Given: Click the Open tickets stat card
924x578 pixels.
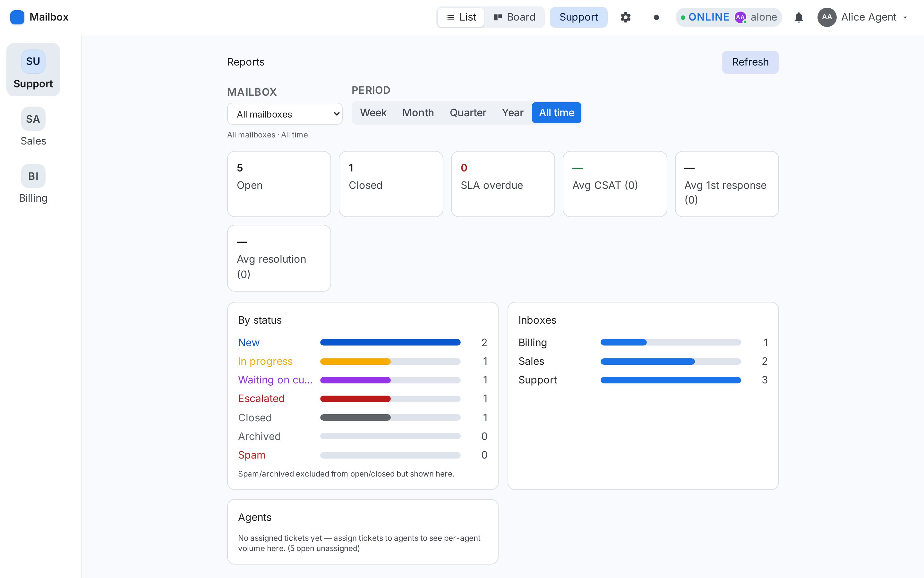Looking at the screenshot, I should (279, 184).
